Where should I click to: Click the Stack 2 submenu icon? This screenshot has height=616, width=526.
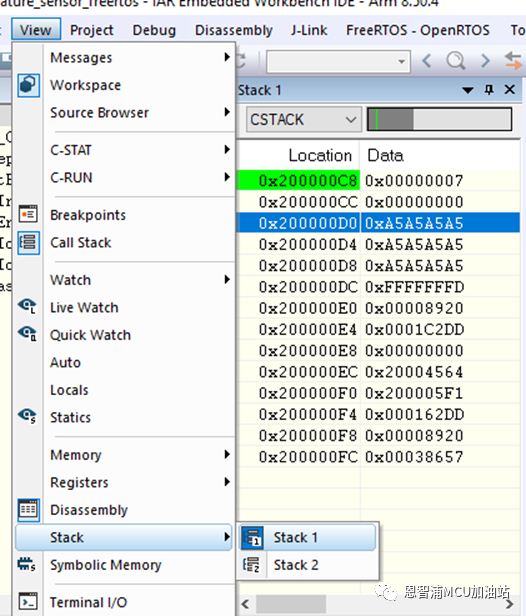point(251,565)
